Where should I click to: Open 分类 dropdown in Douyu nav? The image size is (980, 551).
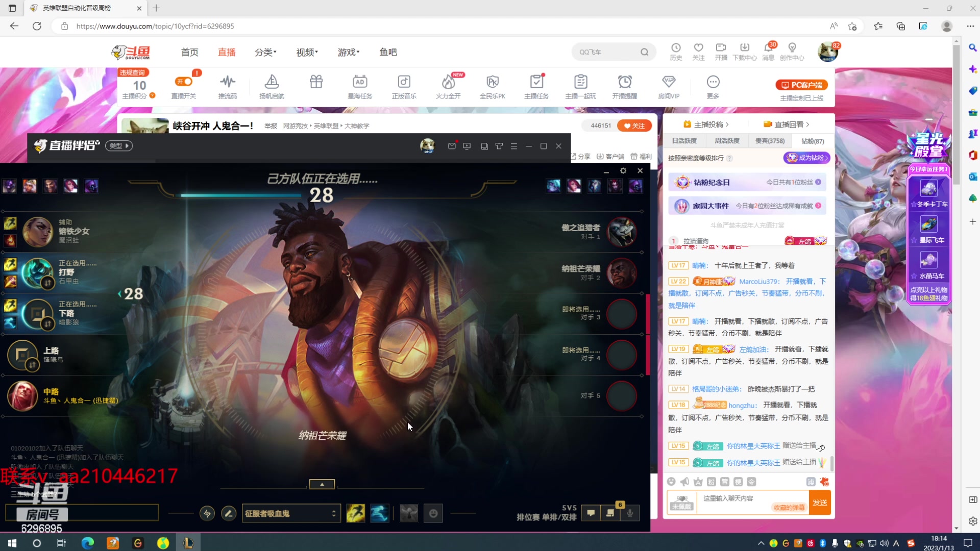(x=265, y=53)
